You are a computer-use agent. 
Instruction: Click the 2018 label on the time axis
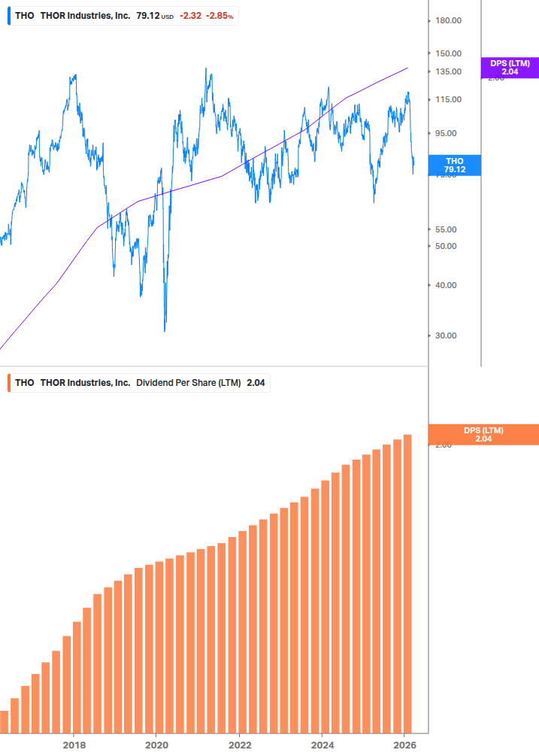coord(74,745)
